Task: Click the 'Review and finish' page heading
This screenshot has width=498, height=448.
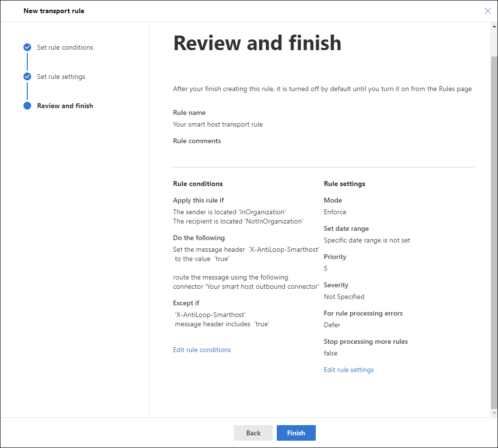Action: (257, 43)
